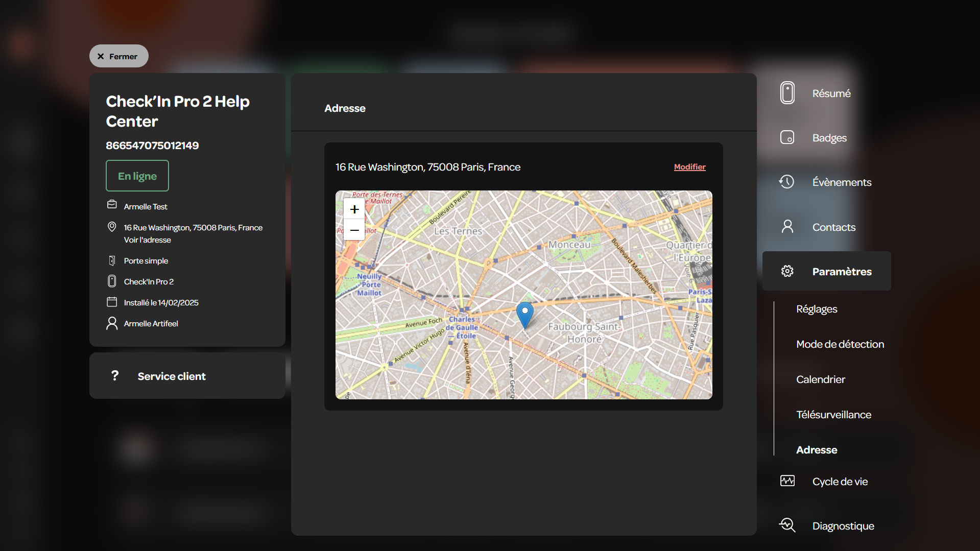980x551 pixels.
Task: Select the Contacts person icon
Action: (787, 227)
